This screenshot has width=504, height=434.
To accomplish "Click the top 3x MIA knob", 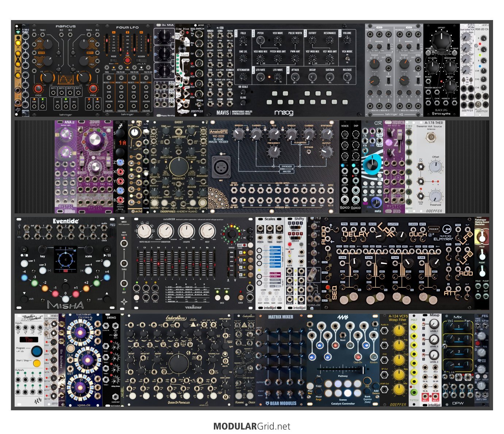I will pos(165,35).
